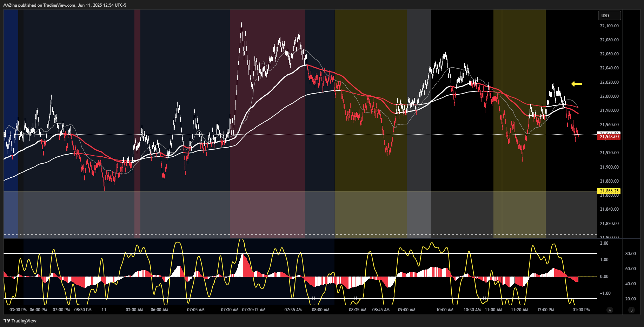Click the 10:00 AM time axis label

445,310
